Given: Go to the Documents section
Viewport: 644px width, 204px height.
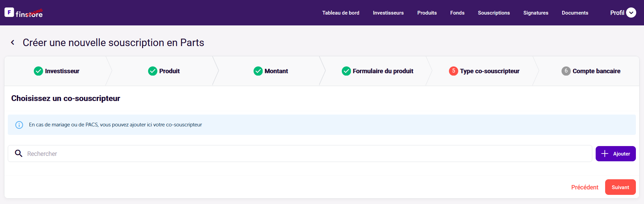Looking at the screenshot, I should tap(575, 13).
